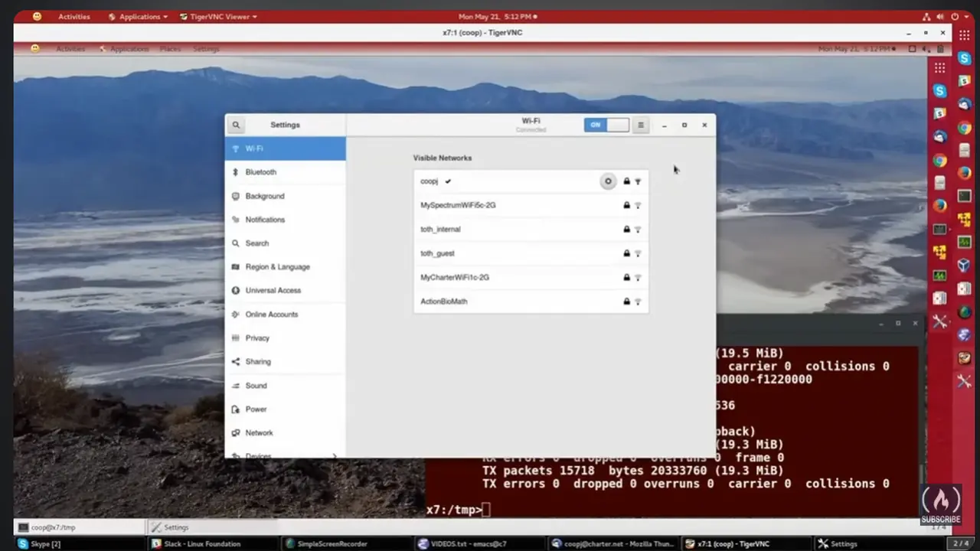Select the Sound settings category
980x551 pixels.
pos(256,386)
